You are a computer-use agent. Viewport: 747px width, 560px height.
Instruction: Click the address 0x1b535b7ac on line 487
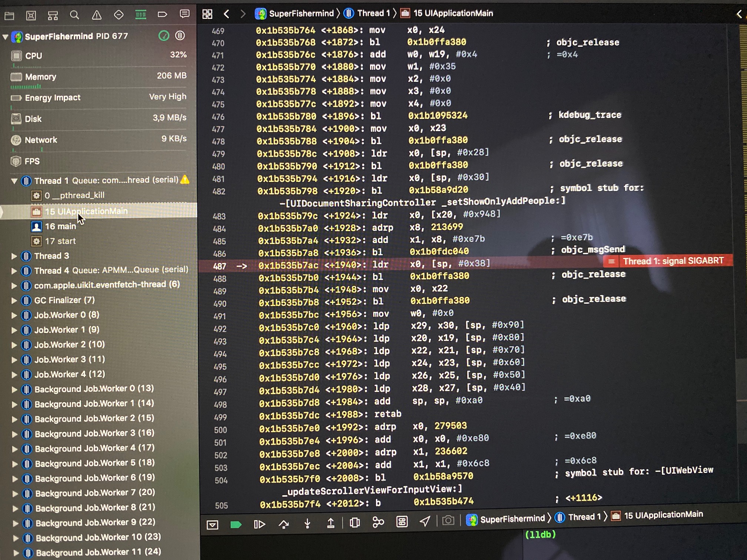(x=288, y=265)
